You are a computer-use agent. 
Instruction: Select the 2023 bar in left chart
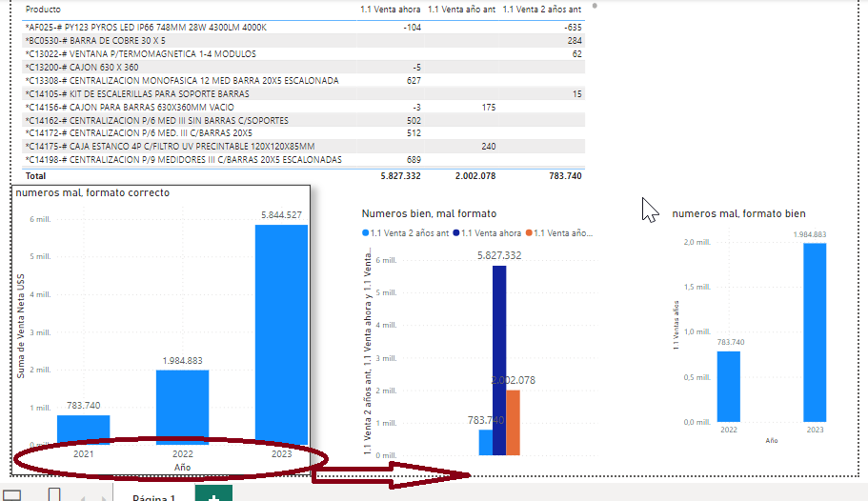point(281,334)
